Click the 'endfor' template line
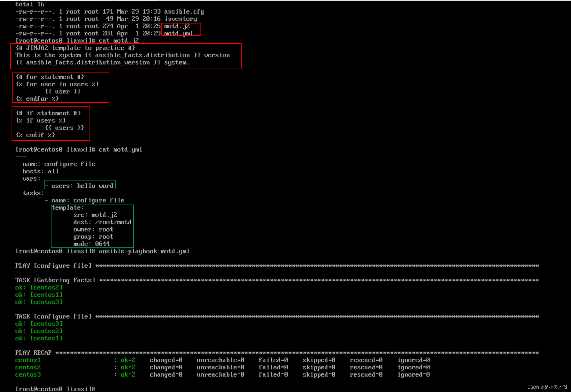 [x=37, y=99]
